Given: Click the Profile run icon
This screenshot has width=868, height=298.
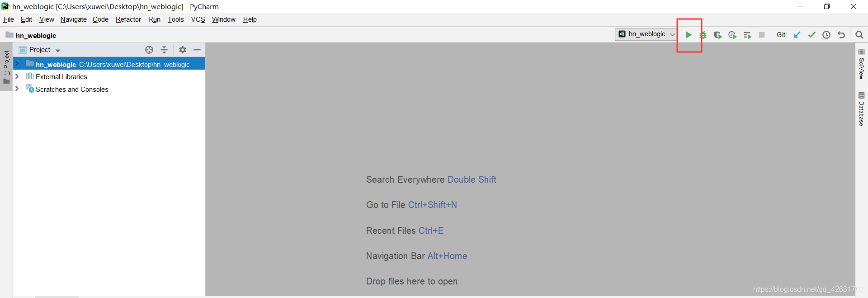Looking at the screenshot, I should tap(732, 35).
